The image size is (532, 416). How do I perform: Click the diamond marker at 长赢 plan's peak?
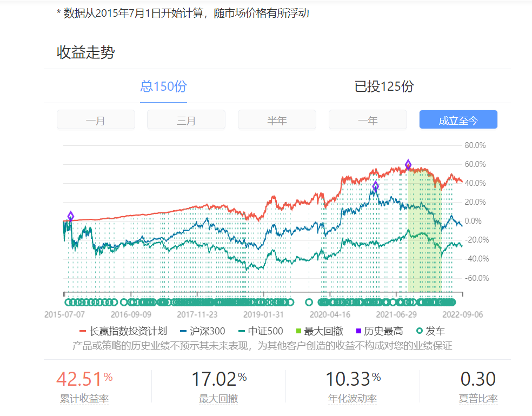coord(408,165)
